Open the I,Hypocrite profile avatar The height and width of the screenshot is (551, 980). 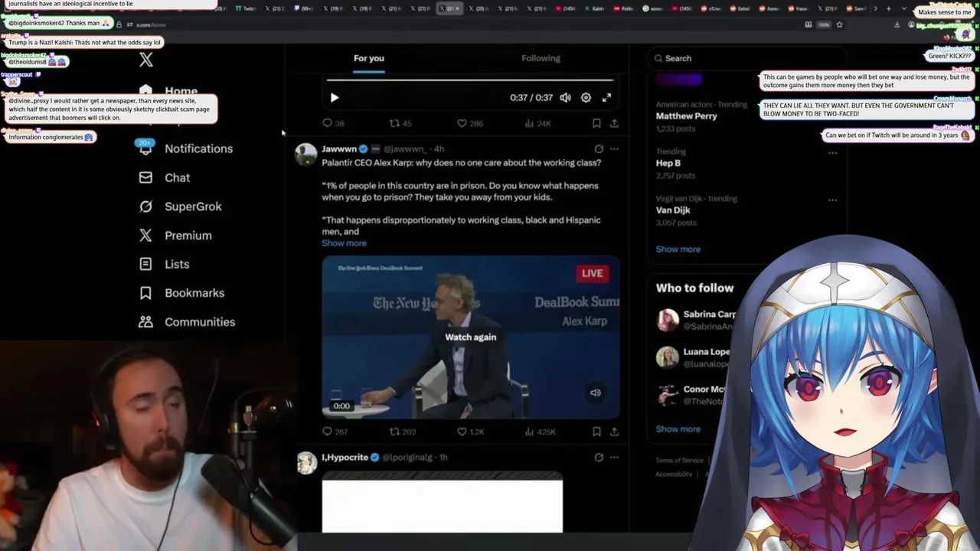[x=306, y=463]
